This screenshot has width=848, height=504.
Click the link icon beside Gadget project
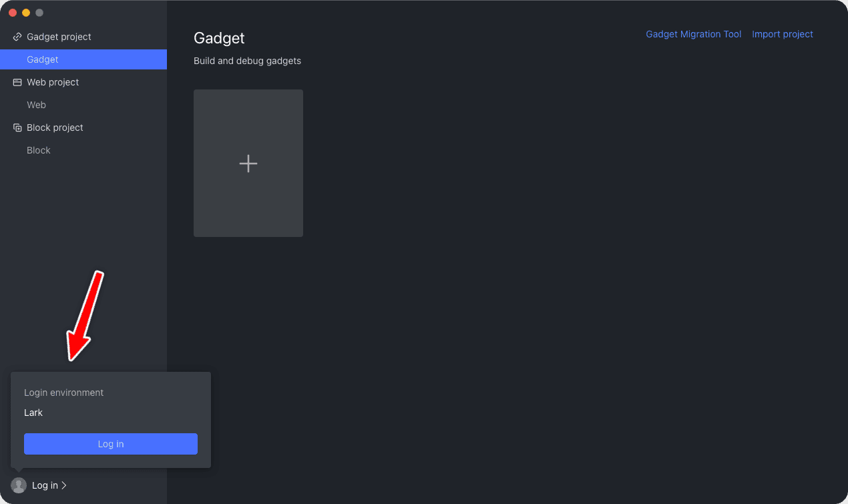tap(17, 37)
